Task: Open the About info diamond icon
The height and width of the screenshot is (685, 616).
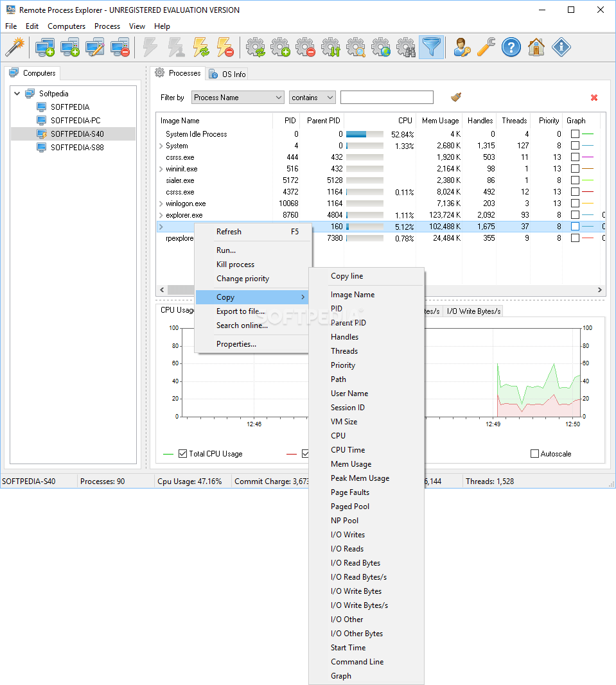Action: tap(561, 47)
